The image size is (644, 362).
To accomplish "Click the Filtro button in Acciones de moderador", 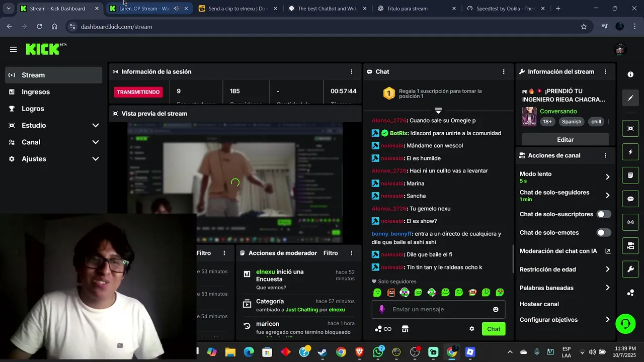I will point(331,253).
